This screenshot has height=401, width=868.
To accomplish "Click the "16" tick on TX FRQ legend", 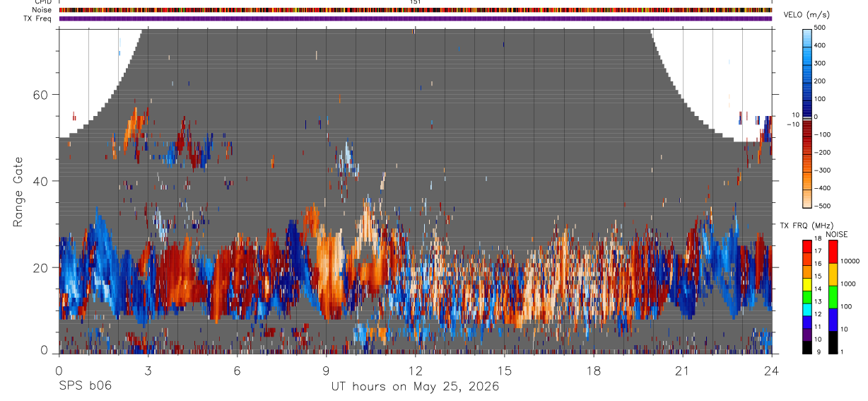I will coord(819,265).
